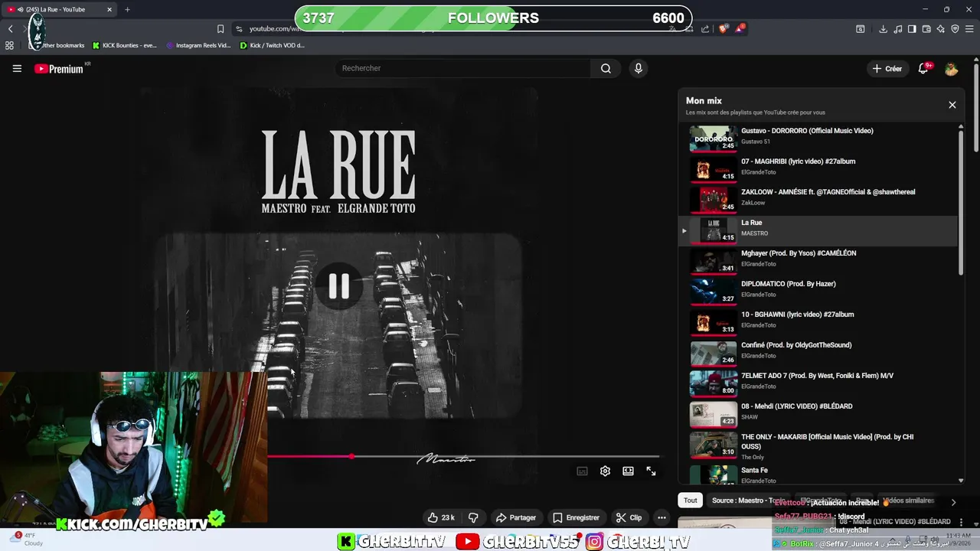This screenshot has height=551, width=980.
Task: Like the video with 23 k likes
Action: pos(441,517)
